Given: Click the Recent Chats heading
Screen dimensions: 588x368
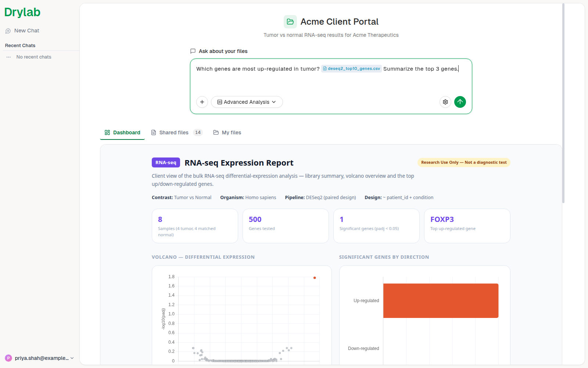Looking at the screenshot, I should (x=20, y=46).
